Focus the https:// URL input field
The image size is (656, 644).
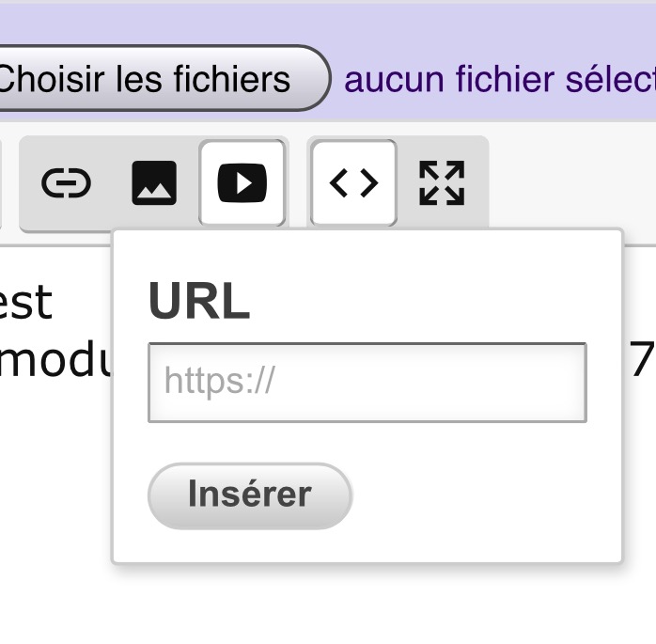(x=367, y=383)
